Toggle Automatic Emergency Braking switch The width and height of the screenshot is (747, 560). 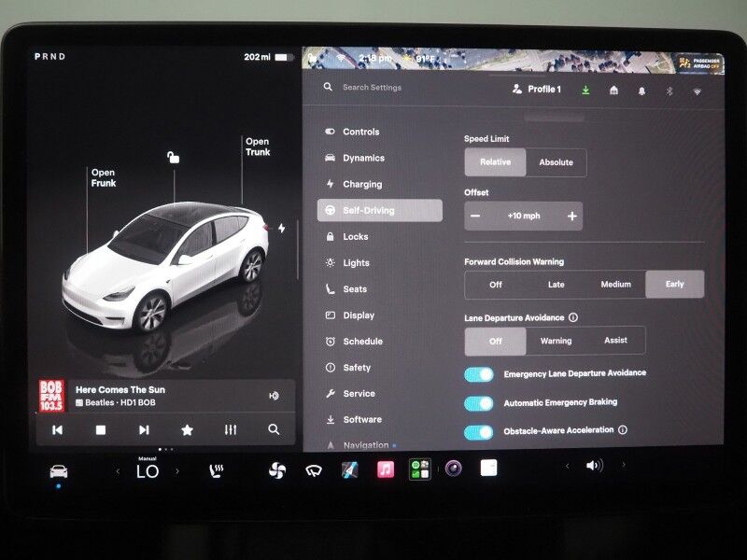point(479,403)
